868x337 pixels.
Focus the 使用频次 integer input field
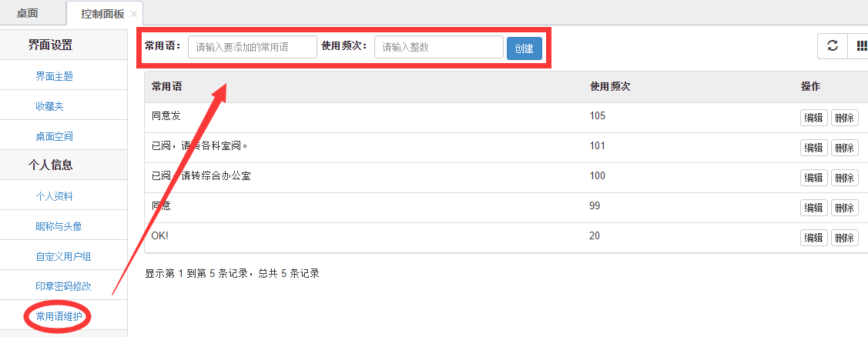pos(439,47)
